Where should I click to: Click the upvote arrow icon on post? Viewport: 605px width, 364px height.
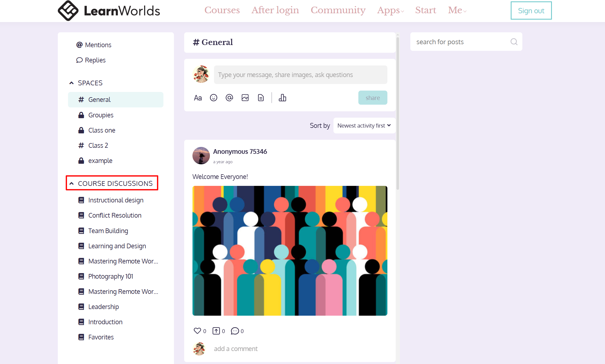[216, 331]
